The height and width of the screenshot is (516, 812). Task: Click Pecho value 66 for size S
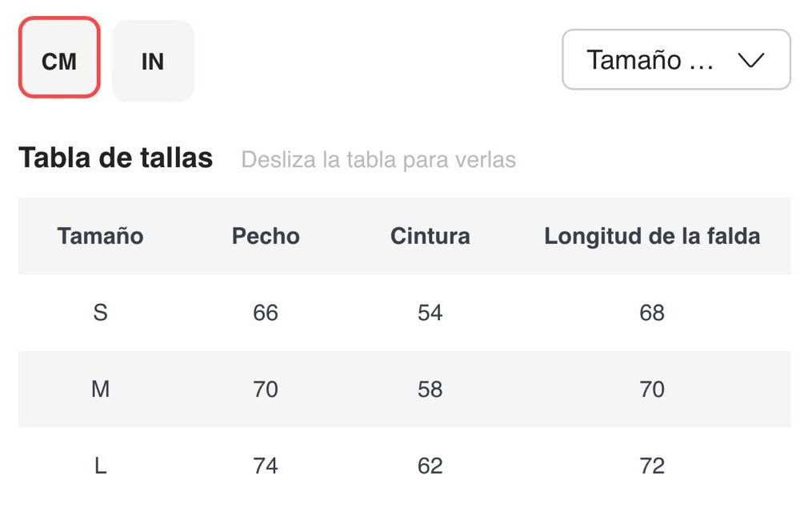(266, 312)
